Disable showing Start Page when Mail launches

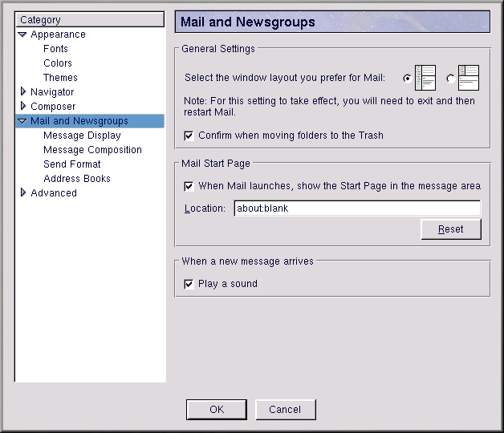point(189,186)
